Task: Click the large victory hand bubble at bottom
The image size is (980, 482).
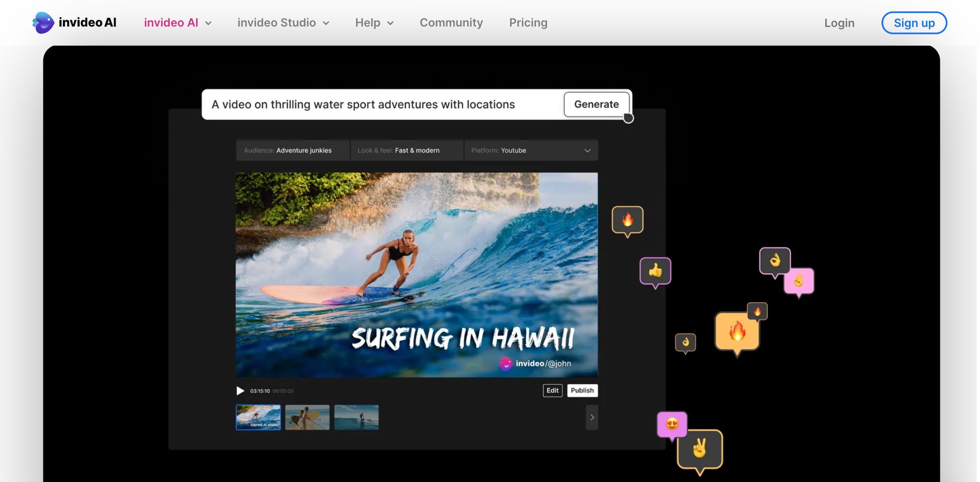Action: (x=699, y=449)
